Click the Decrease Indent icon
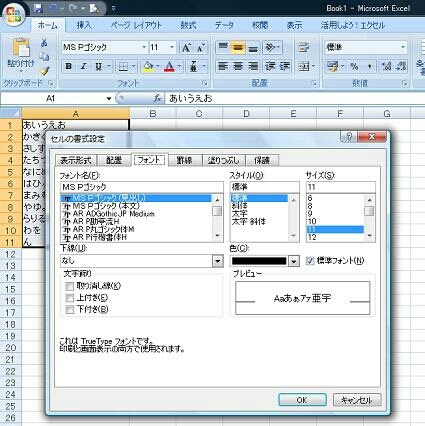This screenshot has width=425, height=426. click(270, 66)
